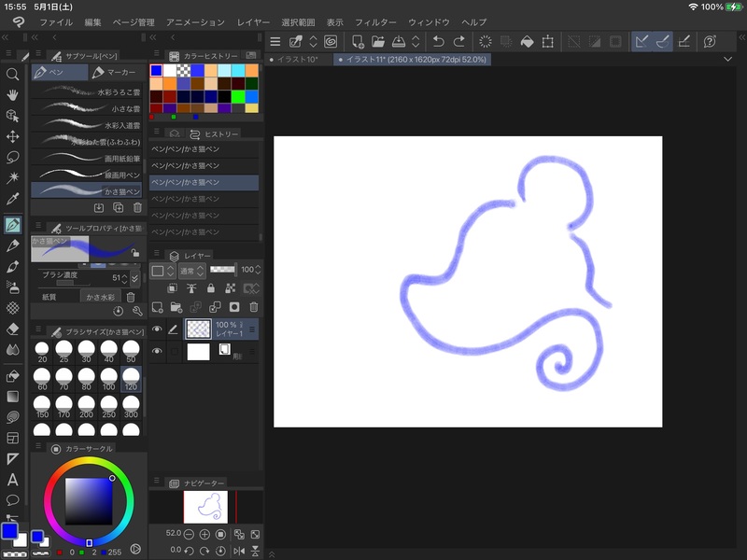Screen dimensions: 747x560
Task: Select the Balloon tool
Action: tap(12, 500)
